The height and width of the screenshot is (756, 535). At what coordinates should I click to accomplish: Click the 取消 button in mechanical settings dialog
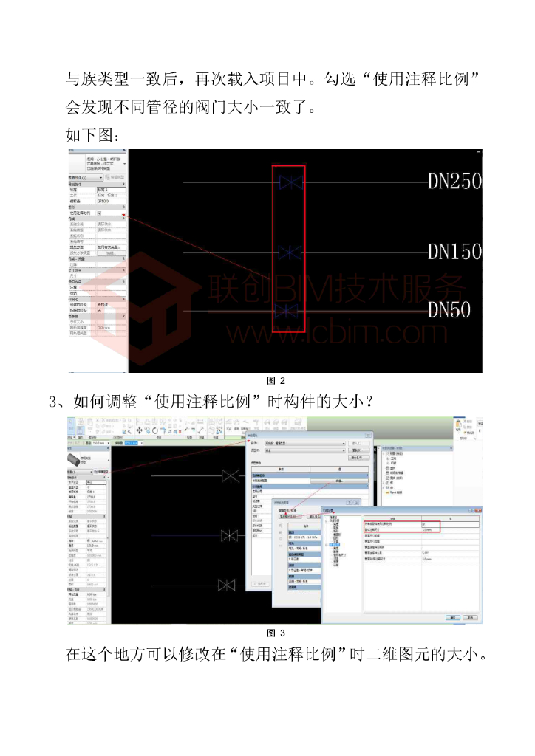click(471, 618)
